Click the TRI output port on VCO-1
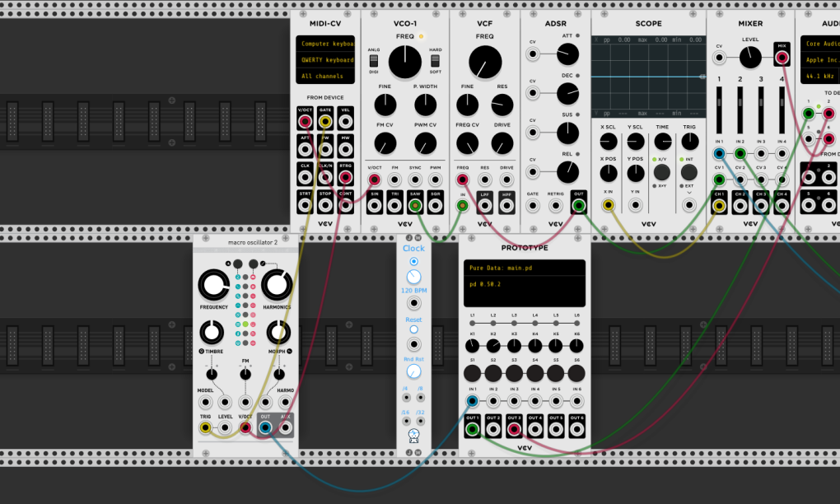The width and height of the screenshot is (840, 504). (394, 206)
